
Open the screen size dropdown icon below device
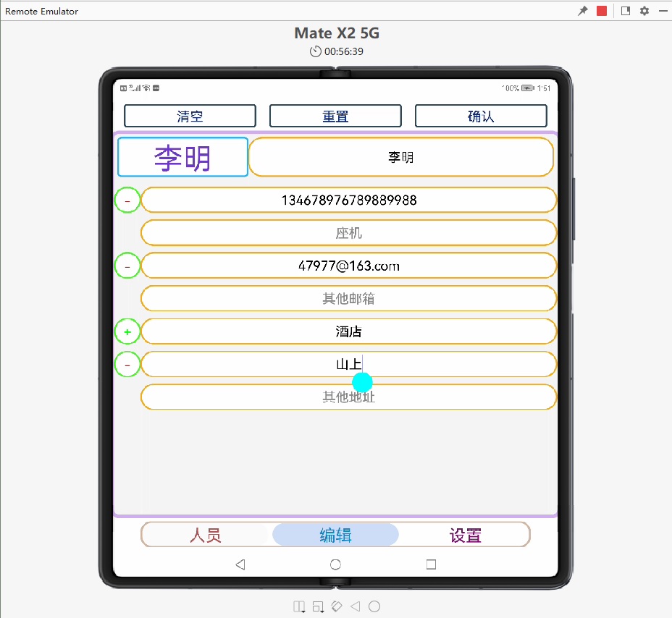[318, 607]
